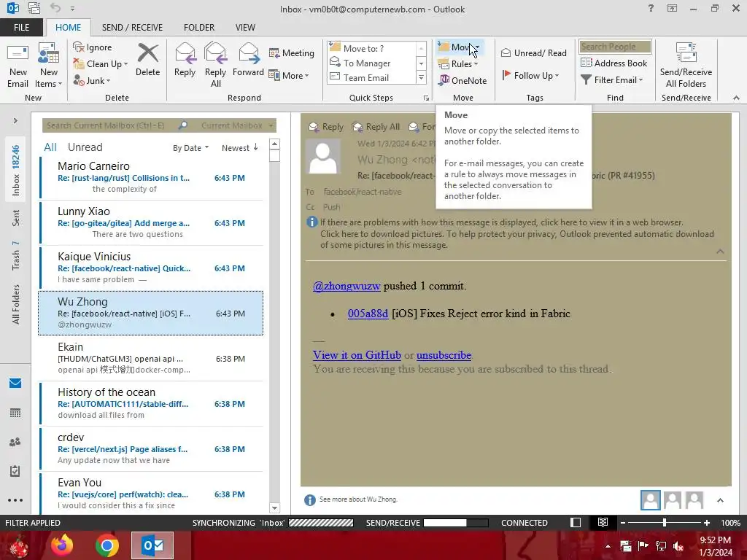Expand the People pane
This screenshot has height=560, width=747.
[720, 500]
